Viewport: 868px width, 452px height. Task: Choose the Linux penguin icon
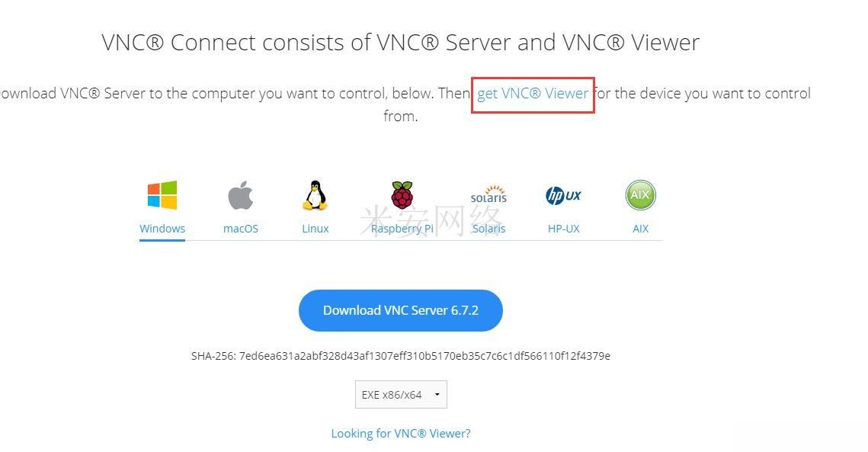pos(315,195)
